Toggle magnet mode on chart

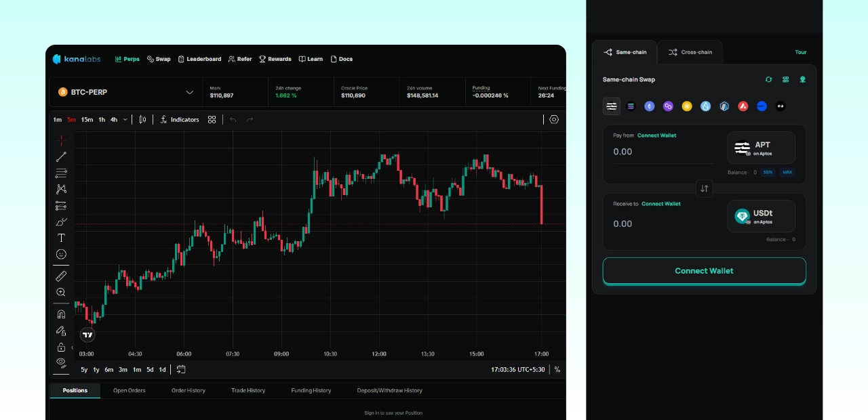pyautogui.click(x=61, y=314)
